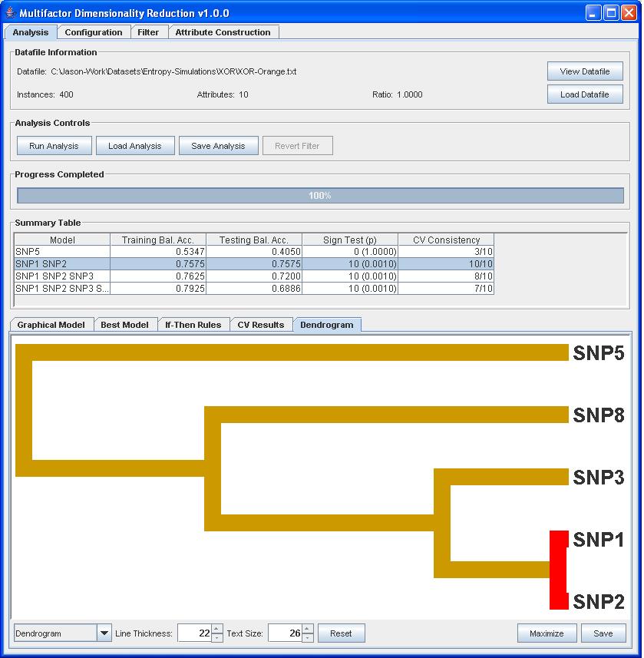Click the Load Datafile button

[584, 94]
